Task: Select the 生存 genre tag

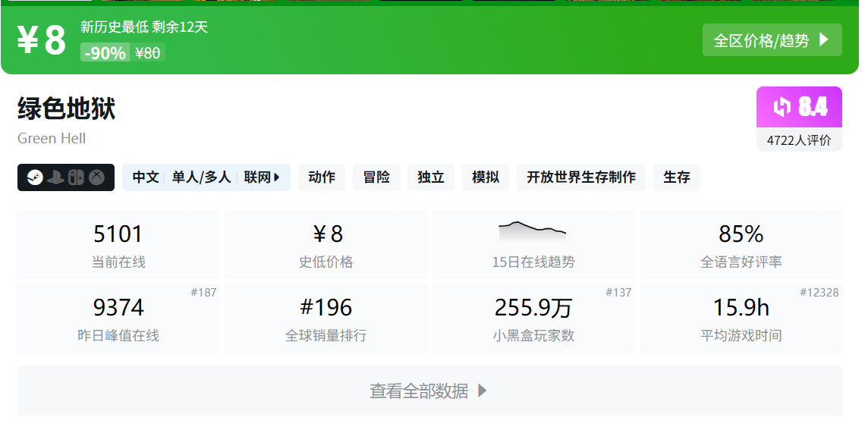Action: 677,177
